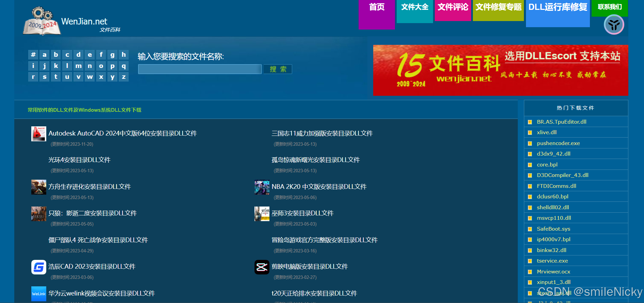The width and height of the screenshot is (644, 303).
Task: Open t20天正给排水 DLL link
Action: click(x=314, y=293)
